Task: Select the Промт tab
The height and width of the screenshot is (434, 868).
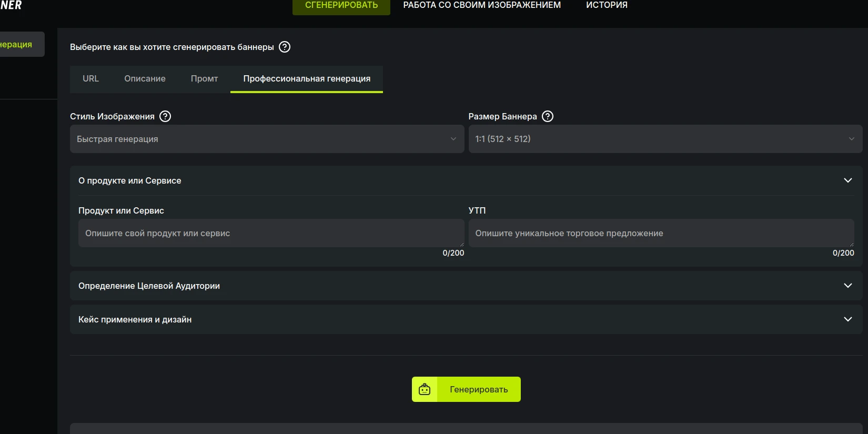Action: click(x=204, y=78)
